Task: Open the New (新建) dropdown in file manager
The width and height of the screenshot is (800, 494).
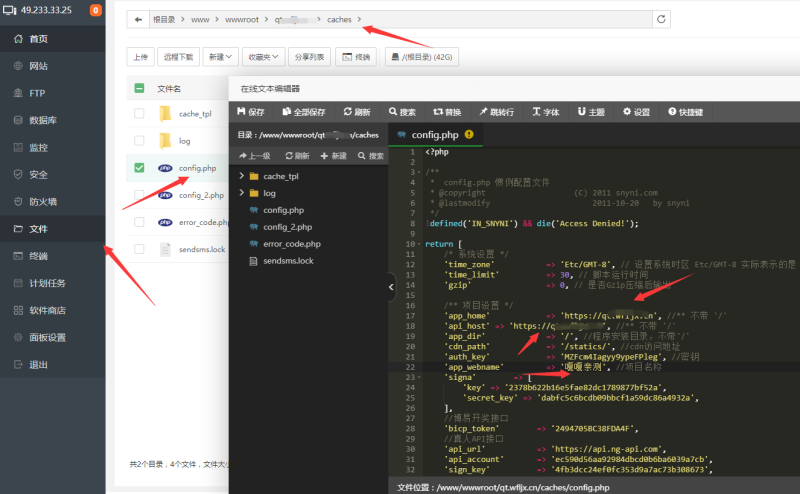Action: (x=220, y=57)
